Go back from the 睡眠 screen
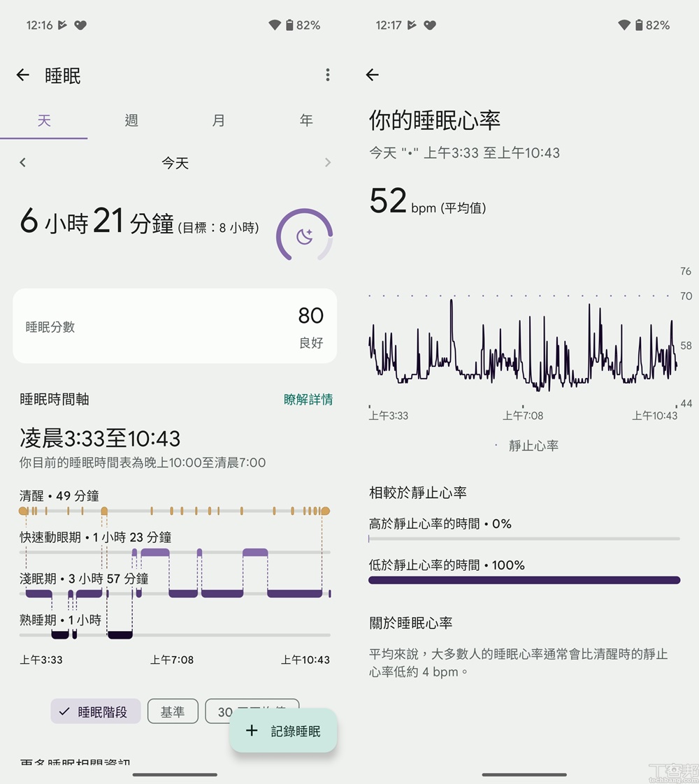This screenshot has width=699, height=784. click(x=23, y=75)
